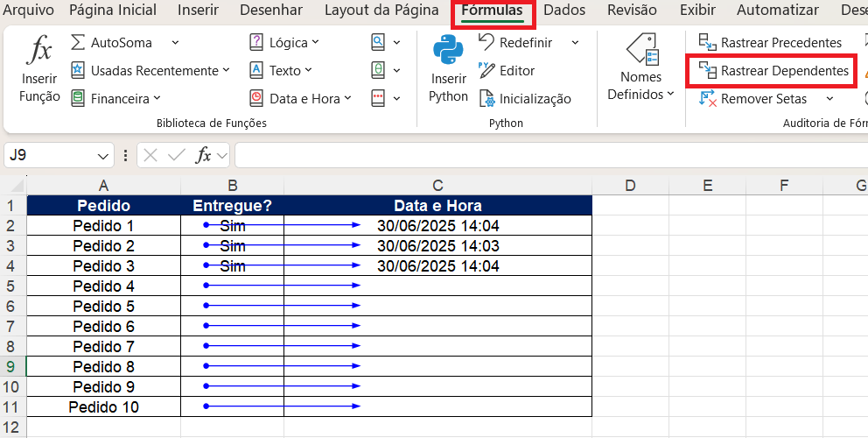The width and height of the screenshot is (868, 438).
Task: Click the AutoSoma sigma icon
Action: [x=78, y=42]
